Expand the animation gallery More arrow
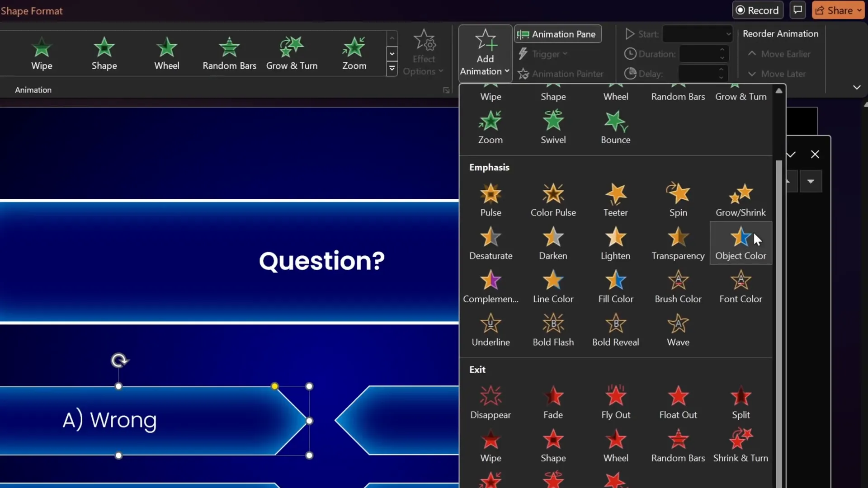 pyautogui.click(x=392, y=69)
